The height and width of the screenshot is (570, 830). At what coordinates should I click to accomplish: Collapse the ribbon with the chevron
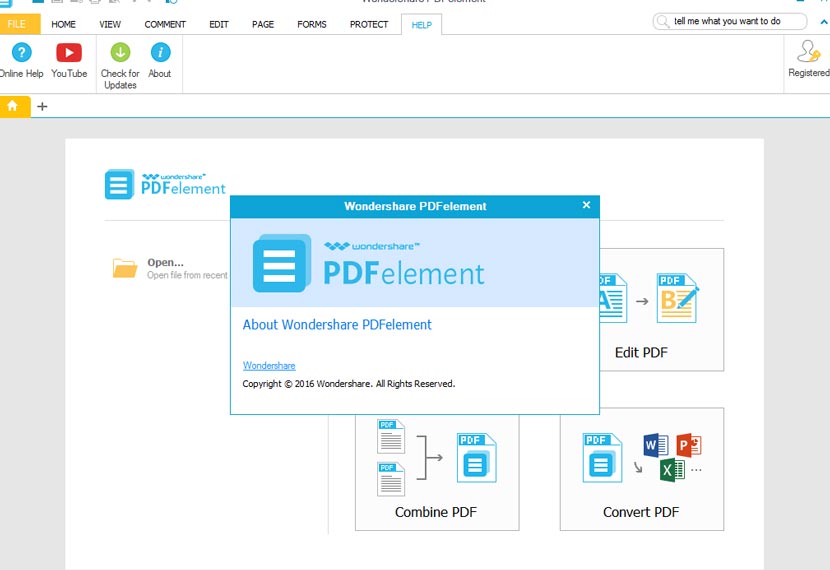click(x=824, y=22)
